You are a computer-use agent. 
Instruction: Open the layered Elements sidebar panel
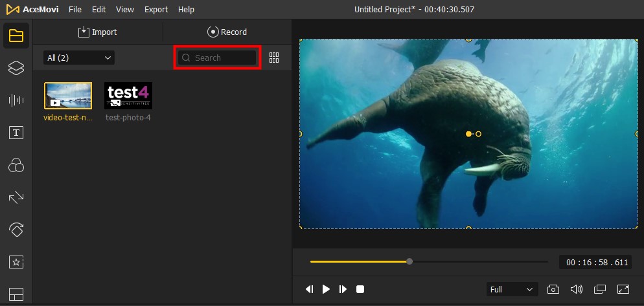click(16, 67)
